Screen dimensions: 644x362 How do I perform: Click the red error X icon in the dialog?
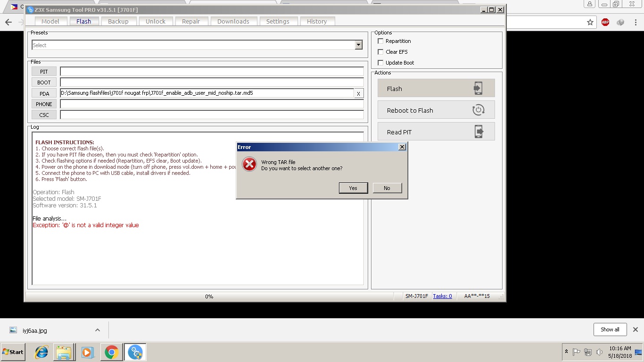[x=249, y=165]
